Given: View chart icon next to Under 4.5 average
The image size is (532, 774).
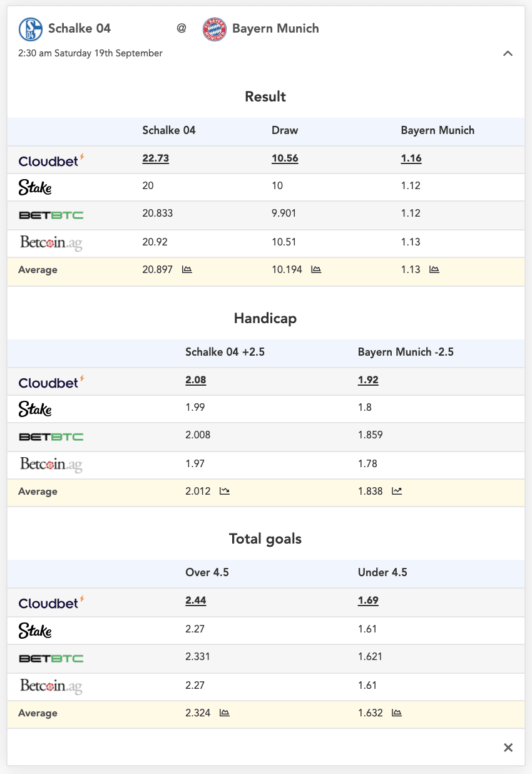Looking at the screenshot, I should [x=397, y=713].
